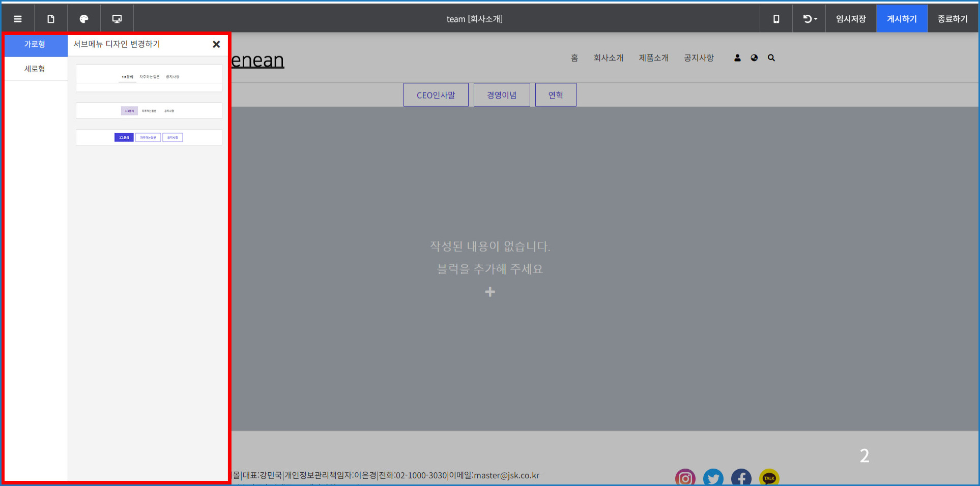Open the hamburger menu in the top toolbar

18,19
